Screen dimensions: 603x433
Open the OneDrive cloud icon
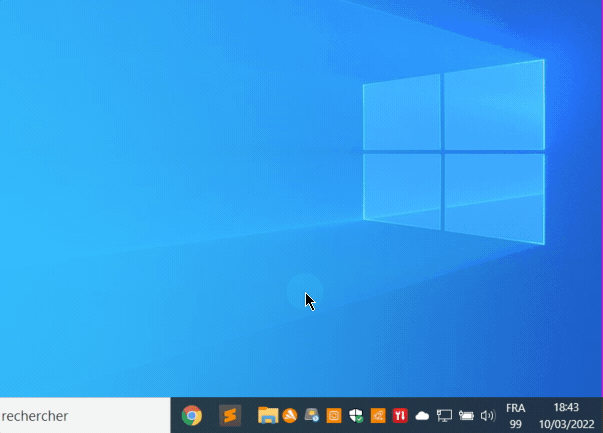click(422, 416)
